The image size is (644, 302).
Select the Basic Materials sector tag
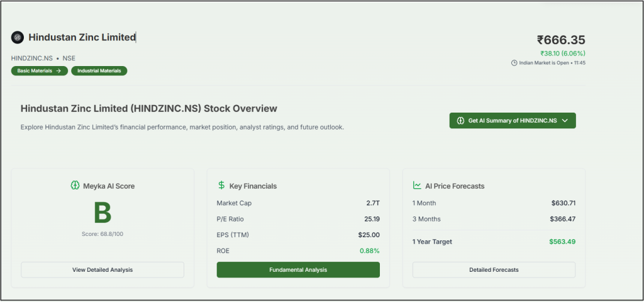(x=39, y=71)
